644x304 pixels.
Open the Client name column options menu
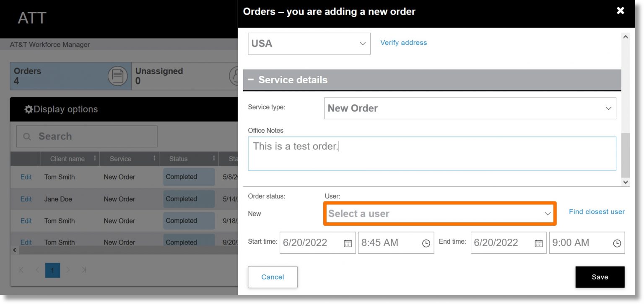[x=94, y=159]
